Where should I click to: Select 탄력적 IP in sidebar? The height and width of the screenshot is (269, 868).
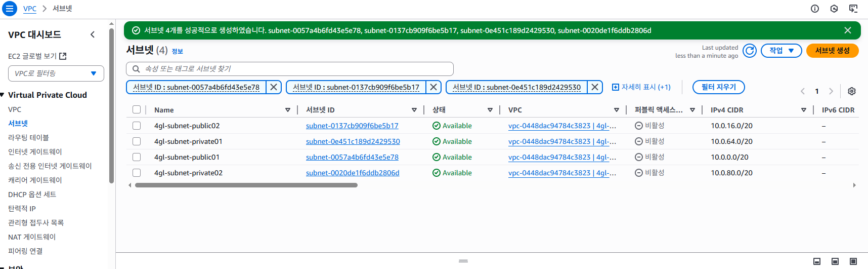tap(22, 209)
